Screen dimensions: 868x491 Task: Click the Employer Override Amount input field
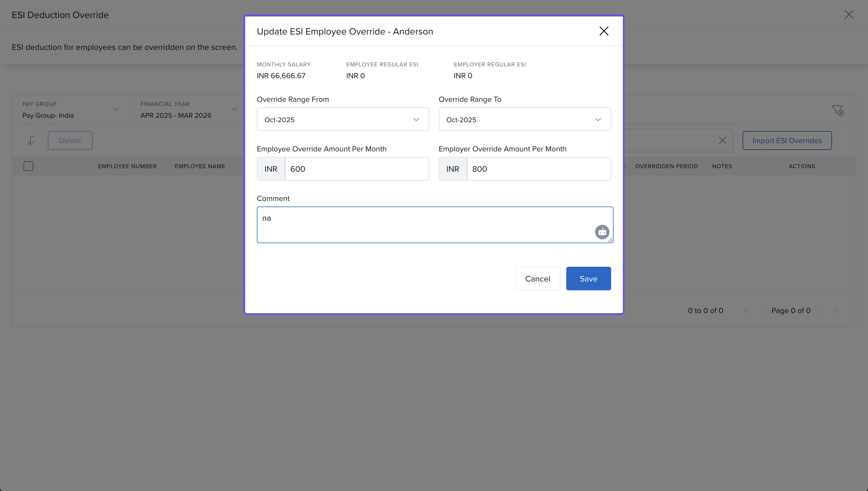[x=539, y=168]
